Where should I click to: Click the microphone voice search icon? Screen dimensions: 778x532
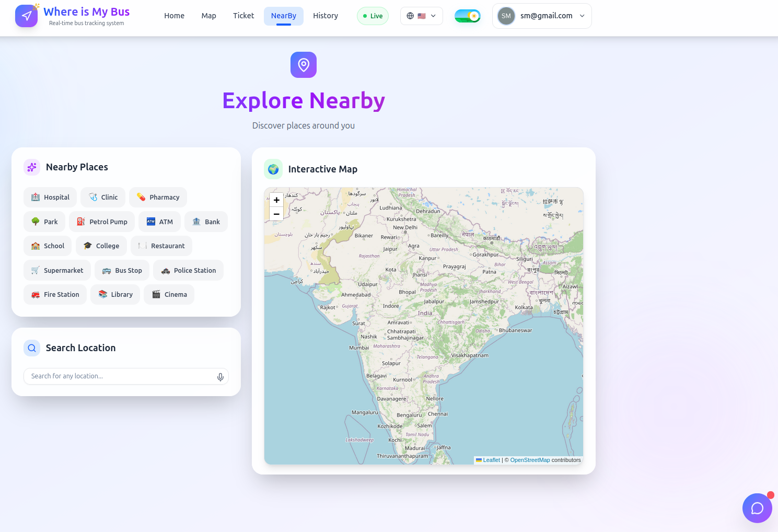pos(220,377)
